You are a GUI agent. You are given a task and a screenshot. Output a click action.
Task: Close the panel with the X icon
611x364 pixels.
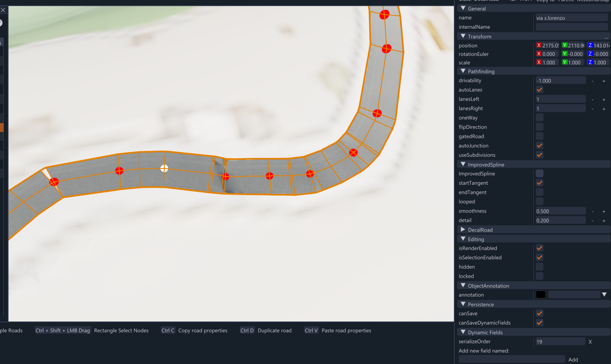(3, 10)
